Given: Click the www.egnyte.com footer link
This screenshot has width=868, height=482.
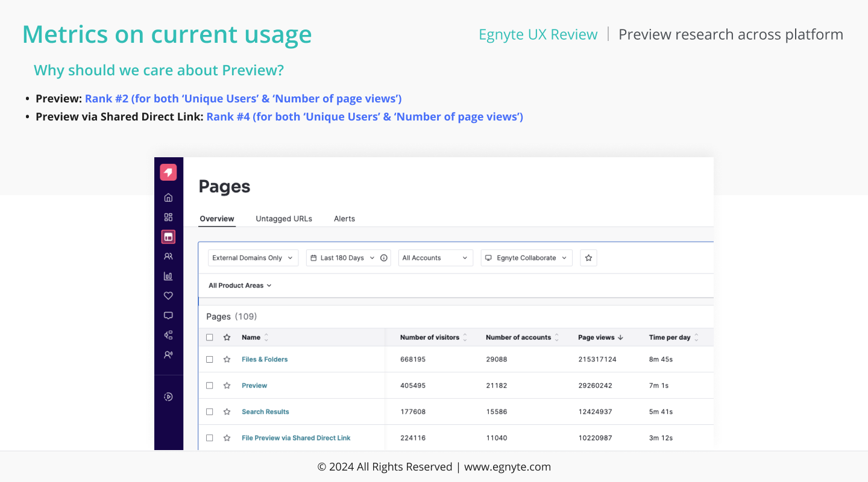Looking at the screenshot, I should tap(508, 467).
